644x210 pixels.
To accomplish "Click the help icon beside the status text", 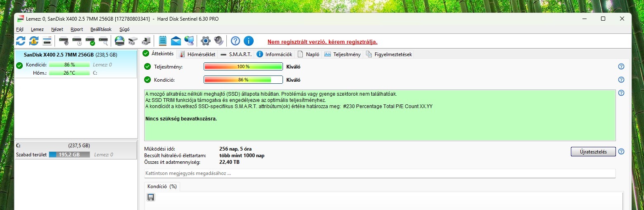I will (621, 93).
